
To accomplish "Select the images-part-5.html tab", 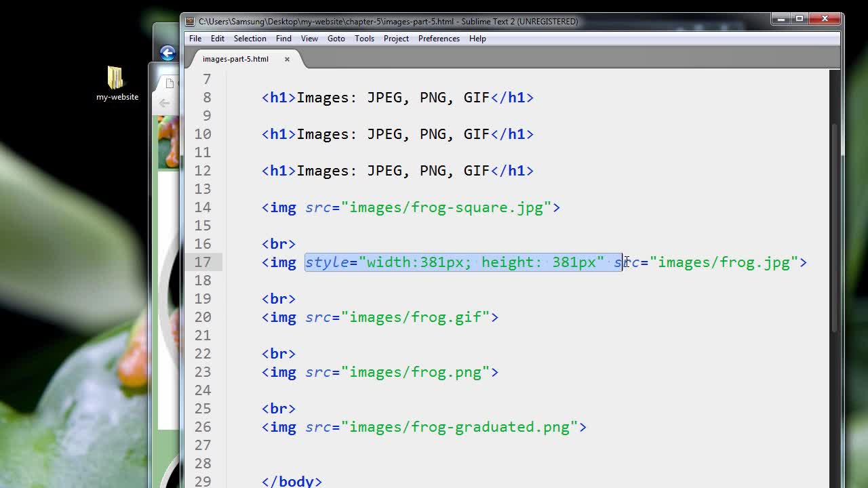I will (x=236, y=59).
